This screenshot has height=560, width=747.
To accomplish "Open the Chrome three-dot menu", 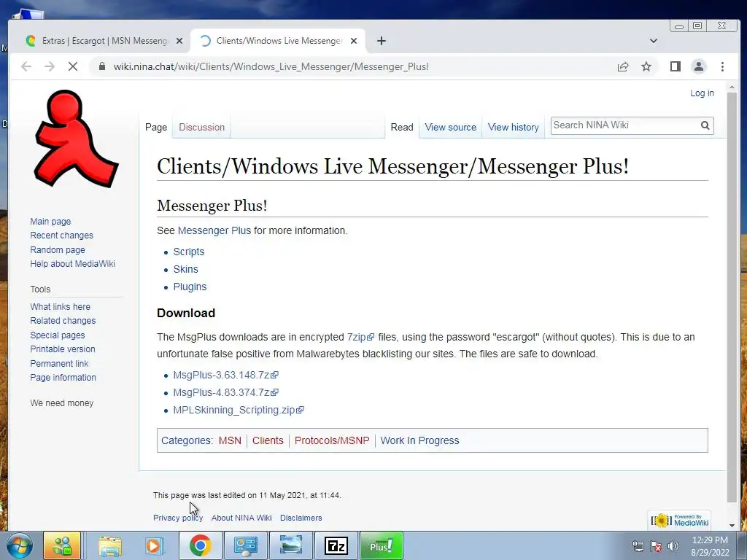I will click(722, 66).
